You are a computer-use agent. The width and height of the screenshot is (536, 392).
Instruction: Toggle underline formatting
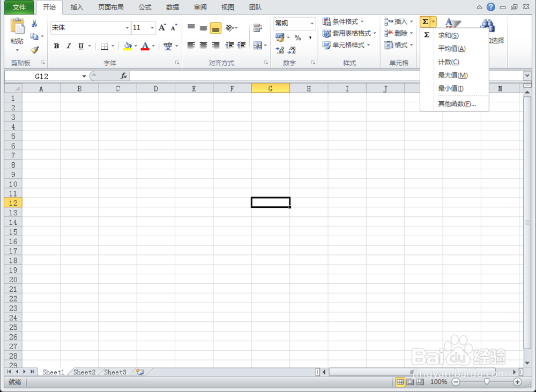click(81, 46)
